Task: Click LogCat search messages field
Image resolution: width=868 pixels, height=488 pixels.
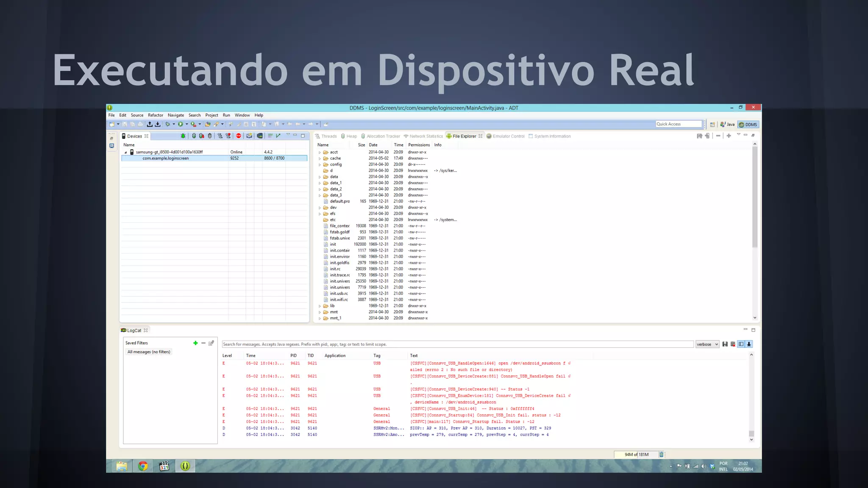Action: point(458,344)
